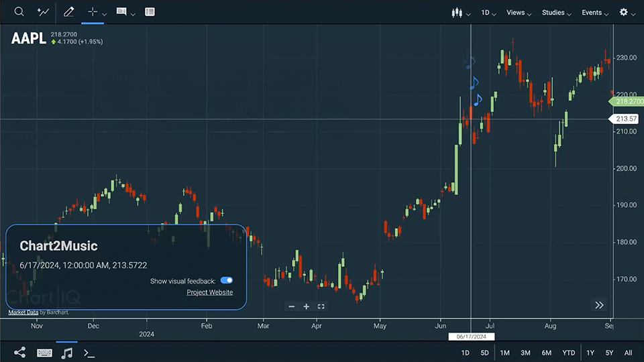Open the command line terminal icon

tap(89, 353)
